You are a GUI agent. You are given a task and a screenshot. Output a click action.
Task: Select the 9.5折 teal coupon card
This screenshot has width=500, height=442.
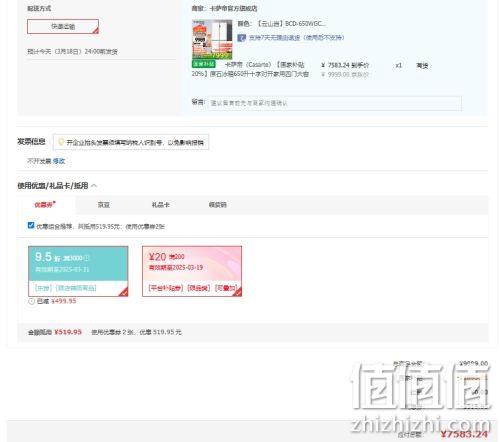click(x=78, y=271)
